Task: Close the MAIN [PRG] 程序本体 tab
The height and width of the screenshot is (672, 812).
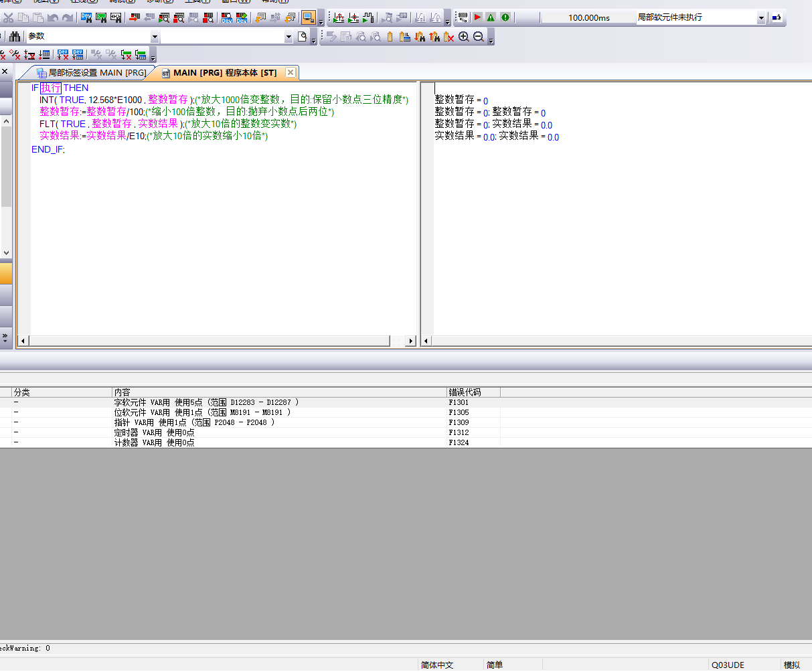Action: click(x=291, y=72)
